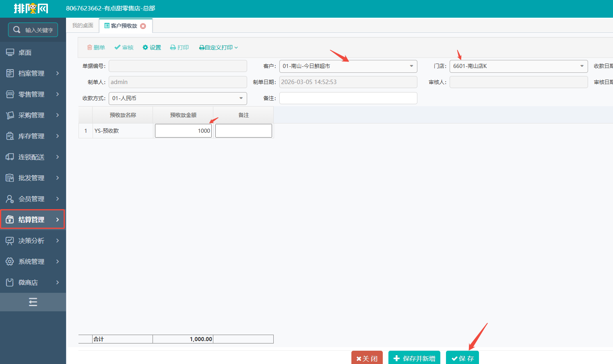Click the 微商店 shop icon
Screen dimensions: 613x364
10,282
